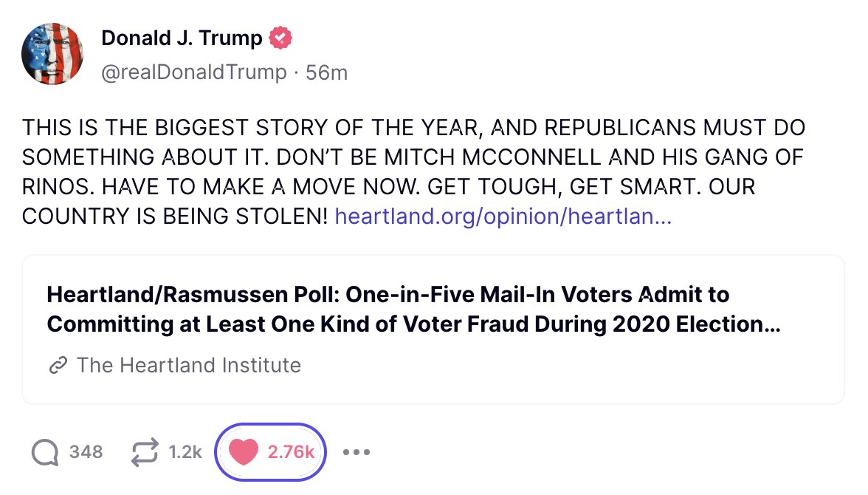Click the chain-link icon in the preview card
Image resolution: width=868 pixels, height=495 pixels.
click(58, 366)
